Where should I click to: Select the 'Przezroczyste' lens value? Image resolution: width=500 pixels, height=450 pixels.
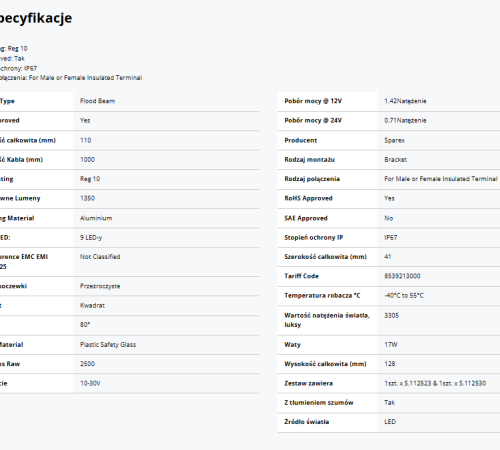coord(100,286)
